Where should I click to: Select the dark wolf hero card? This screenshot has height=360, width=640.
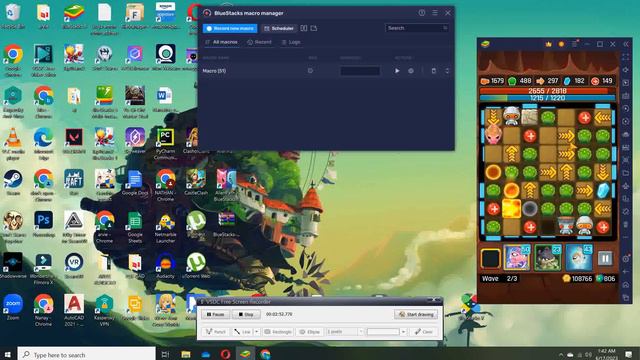click(x=548, y=258)
